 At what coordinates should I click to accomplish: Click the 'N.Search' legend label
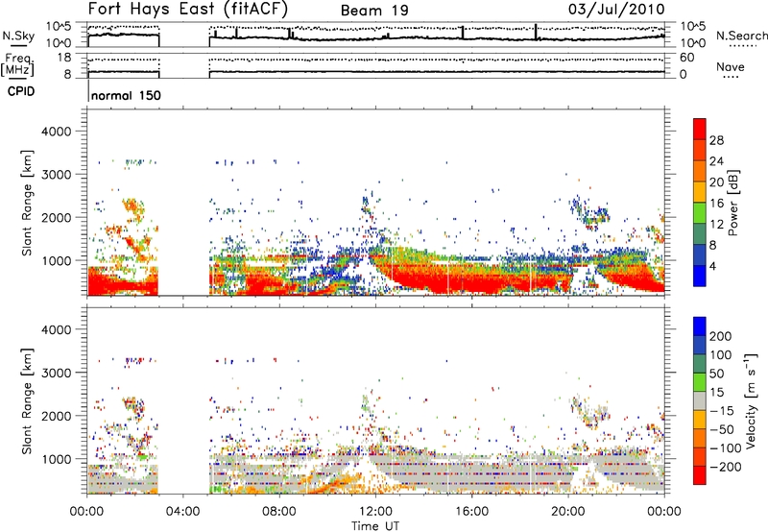click(x=741, y=36)
